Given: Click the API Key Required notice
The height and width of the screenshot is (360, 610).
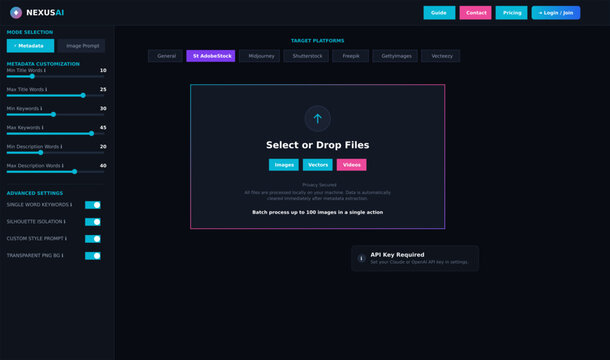Looking at the screenshot, I should pyautogui.click(x=415, y=258).
